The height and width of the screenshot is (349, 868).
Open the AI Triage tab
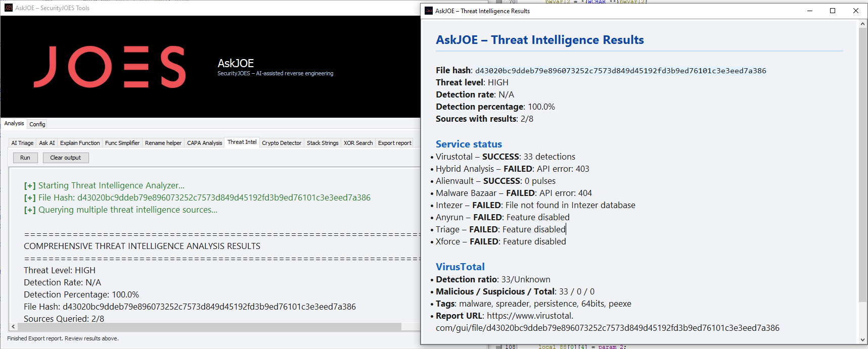click(23, 143)
